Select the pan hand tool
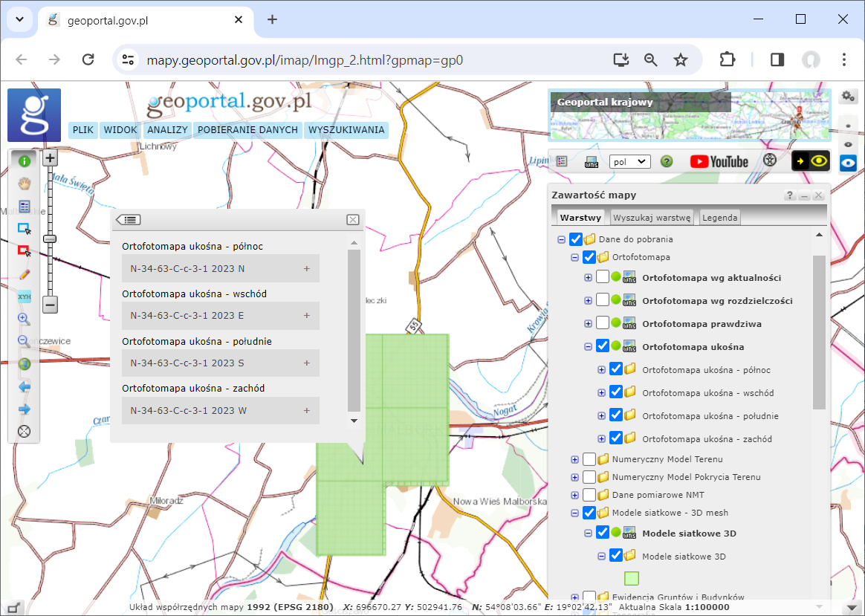 (24, 184)
